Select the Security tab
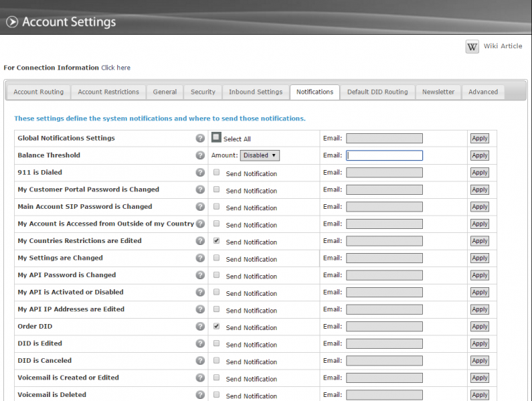 pos(203,92)
